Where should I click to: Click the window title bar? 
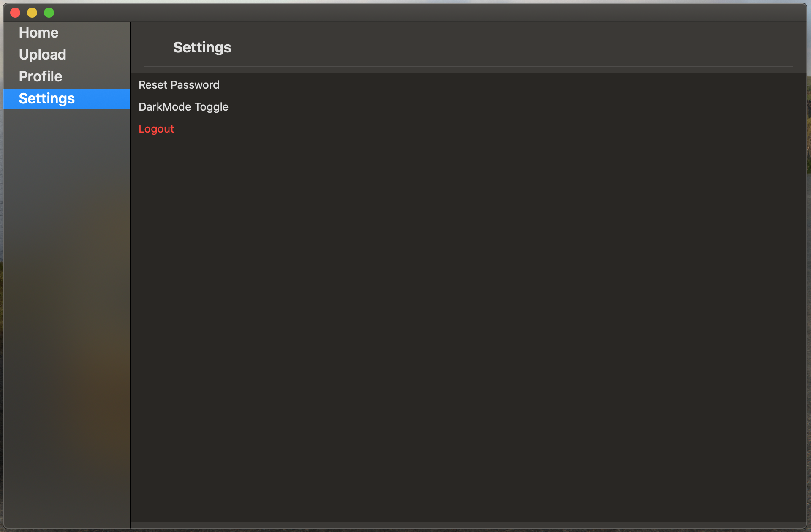point(405,13)
